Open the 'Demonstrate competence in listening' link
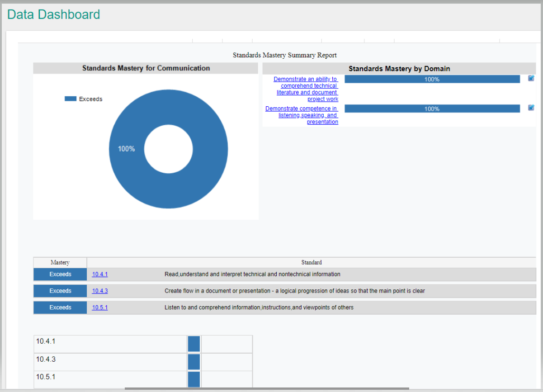543x392 pixels. click(x=302, y=115)
